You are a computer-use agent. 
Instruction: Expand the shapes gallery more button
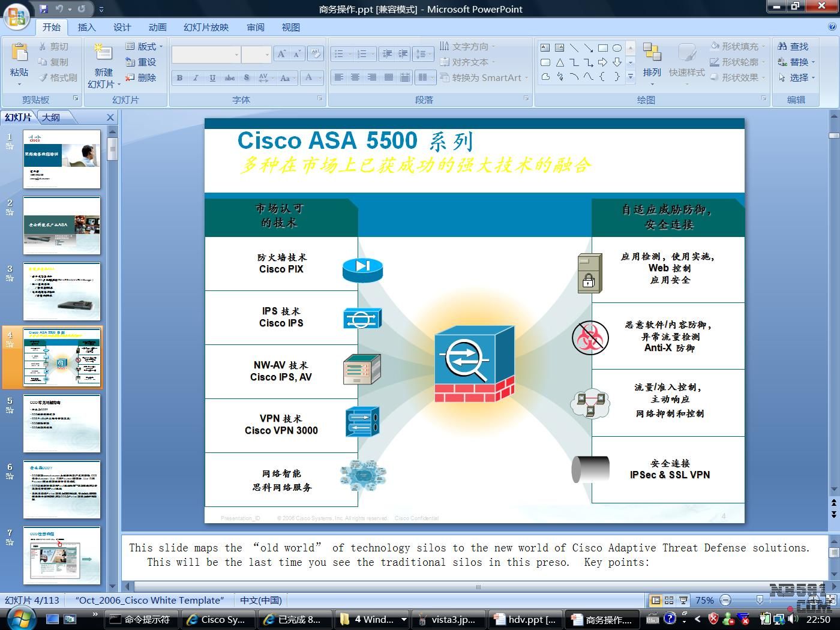[631, 77]
